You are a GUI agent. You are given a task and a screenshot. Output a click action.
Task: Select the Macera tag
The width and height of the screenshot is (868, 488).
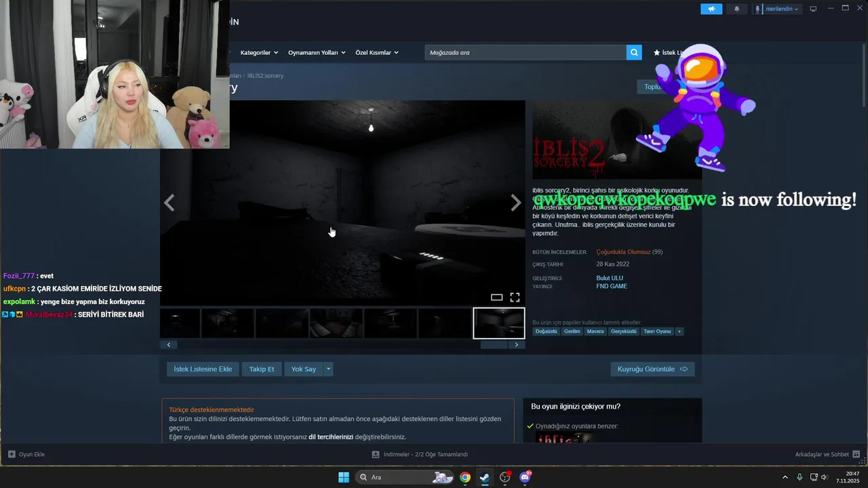595,331
